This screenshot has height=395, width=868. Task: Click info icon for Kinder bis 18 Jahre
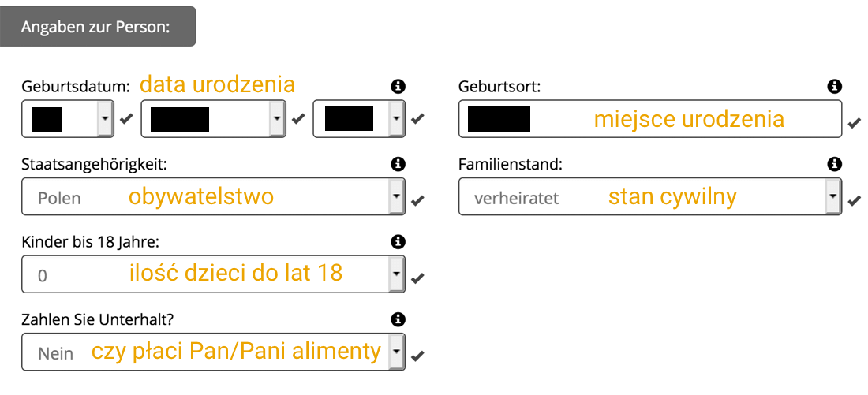coord(398,242)
